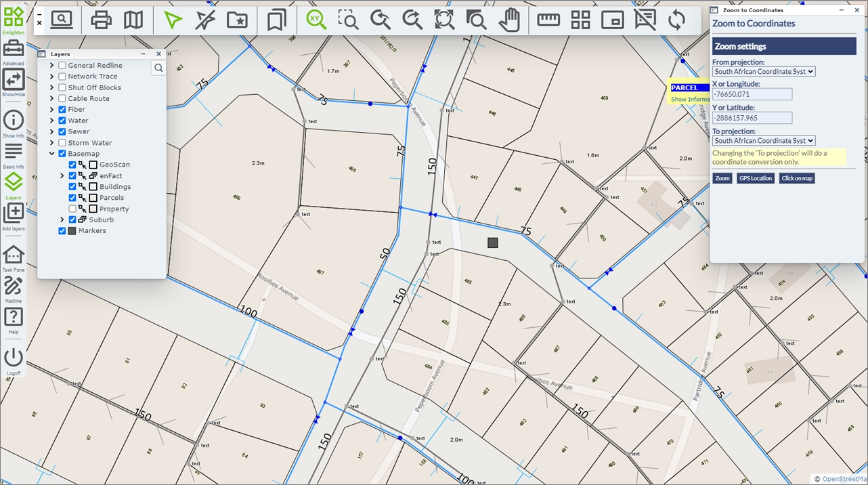
Task: Click the zoom to full extent icon
Action: (444, 20)
